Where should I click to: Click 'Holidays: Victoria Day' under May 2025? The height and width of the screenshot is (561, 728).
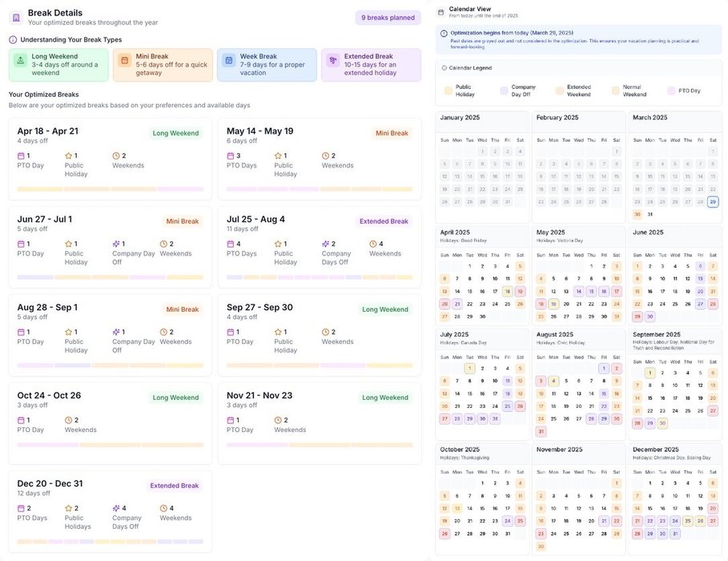pyautogui.click(x=560, y=240)
